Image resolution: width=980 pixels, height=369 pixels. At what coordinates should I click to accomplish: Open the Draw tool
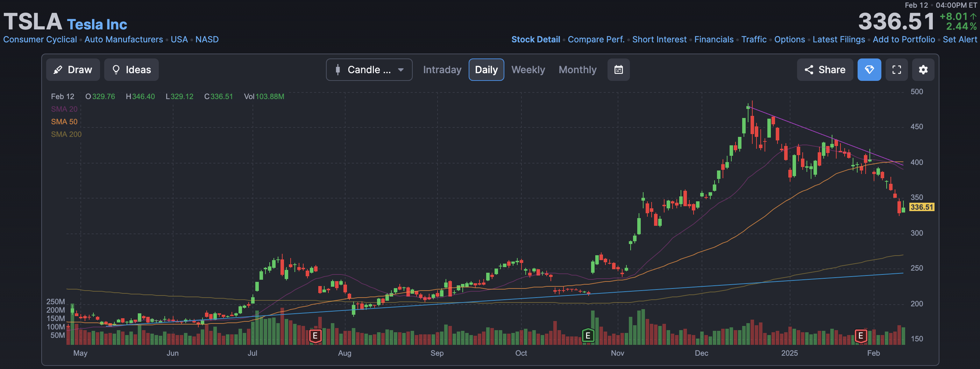tap(73, 70)
